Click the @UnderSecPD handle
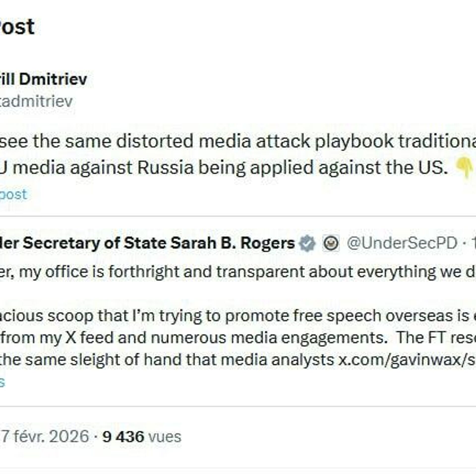 [402, 243]
